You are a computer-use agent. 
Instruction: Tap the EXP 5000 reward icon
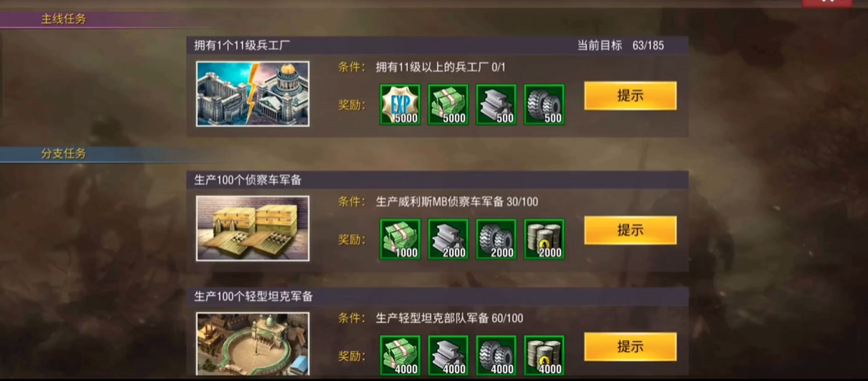[x=400, y=105]
